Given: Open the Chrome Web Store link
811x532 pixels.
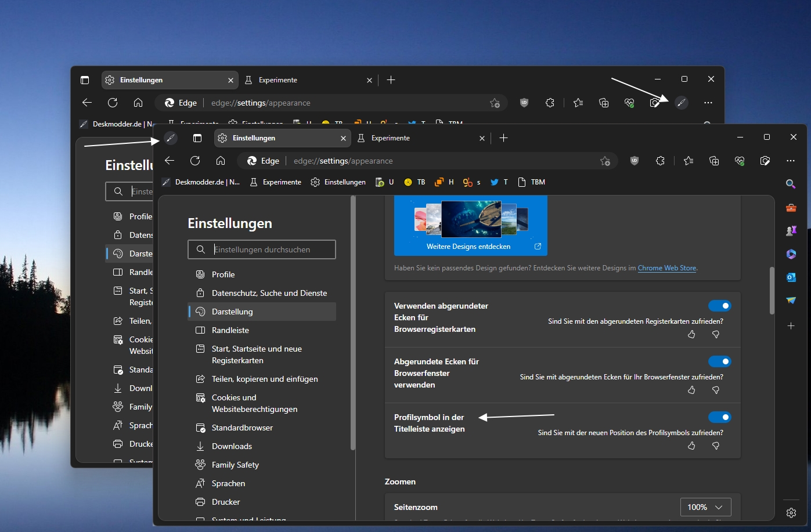Looking at the screenshot, I should tap(667, 268).
